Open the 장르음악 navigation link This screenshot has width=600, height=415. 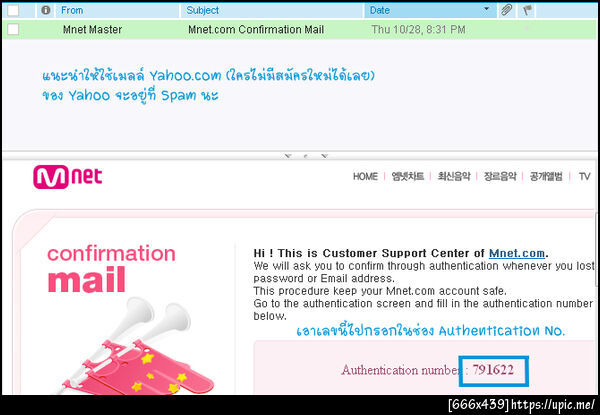click(x=500, y=176)
